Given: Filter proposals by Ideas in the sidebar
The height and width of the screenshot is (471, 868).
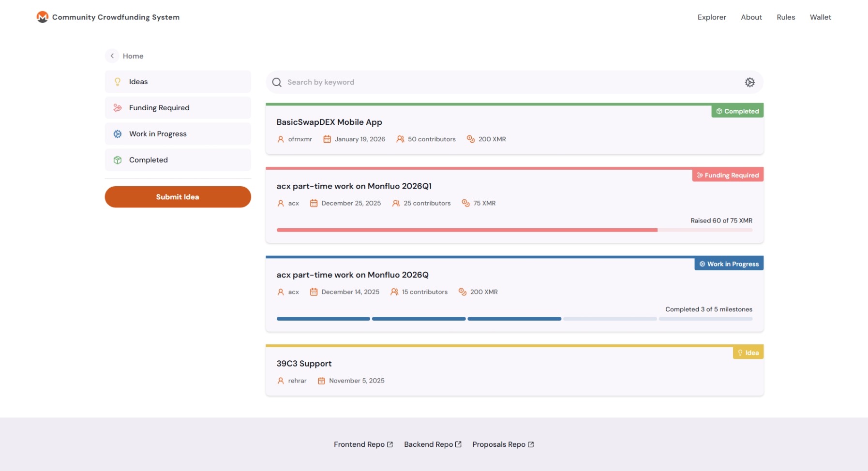Looking at the screenshot, I should coord(178,82).
